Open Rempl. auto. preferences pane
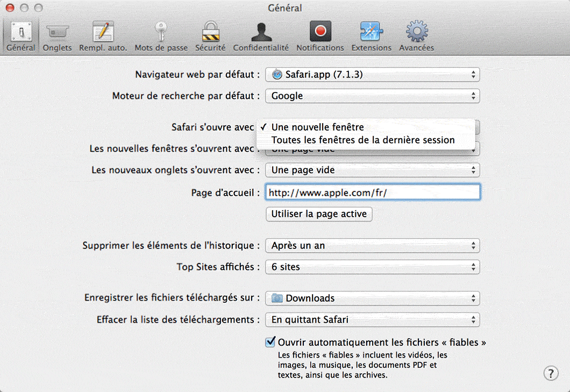Screen dimensions: 570x392 (103, 37)
